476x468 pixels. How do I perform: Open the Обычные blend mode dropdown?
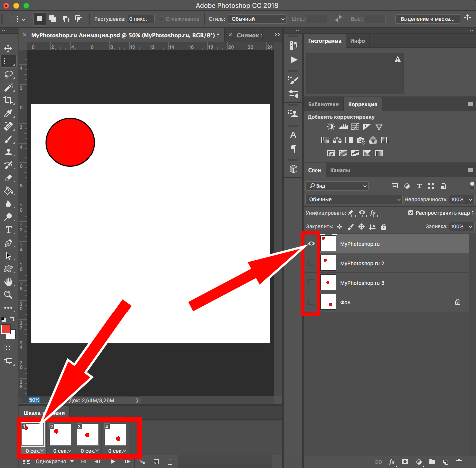[x=353, y=199]
